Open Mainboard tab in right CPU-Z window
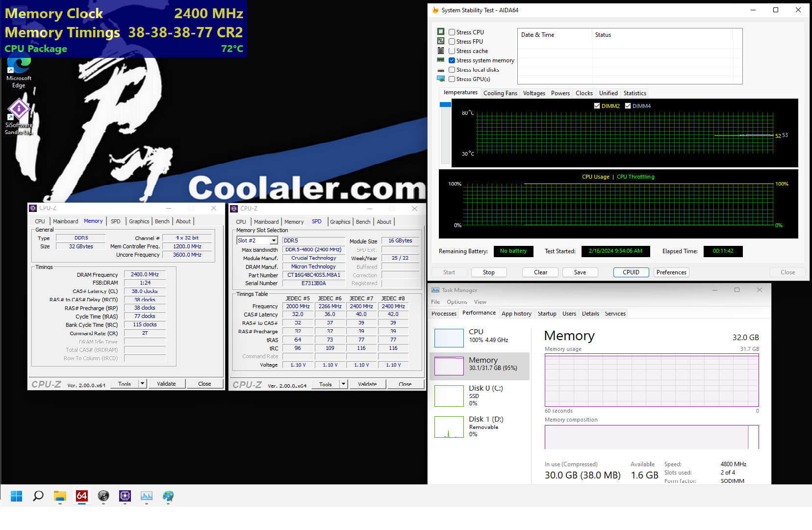Screen dimensions: 812x530 266,222
